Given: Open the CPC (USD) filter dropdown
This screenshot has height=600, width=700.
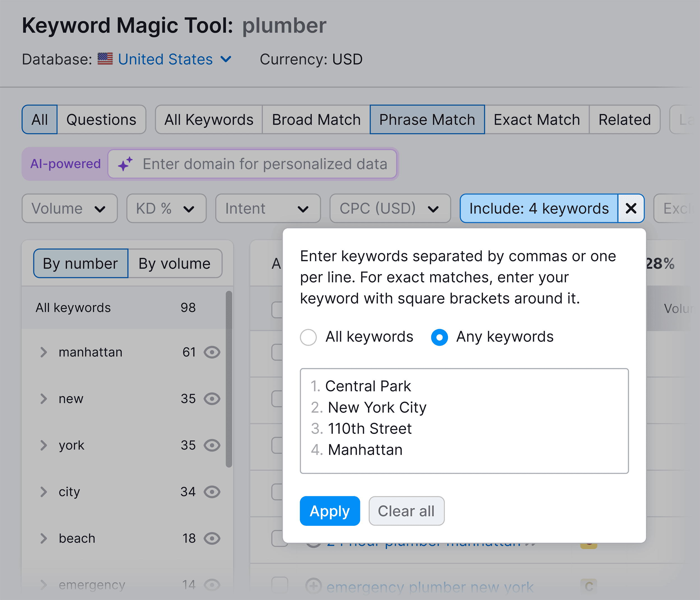Looking at the screenshot, I should (x=389, y=208).
